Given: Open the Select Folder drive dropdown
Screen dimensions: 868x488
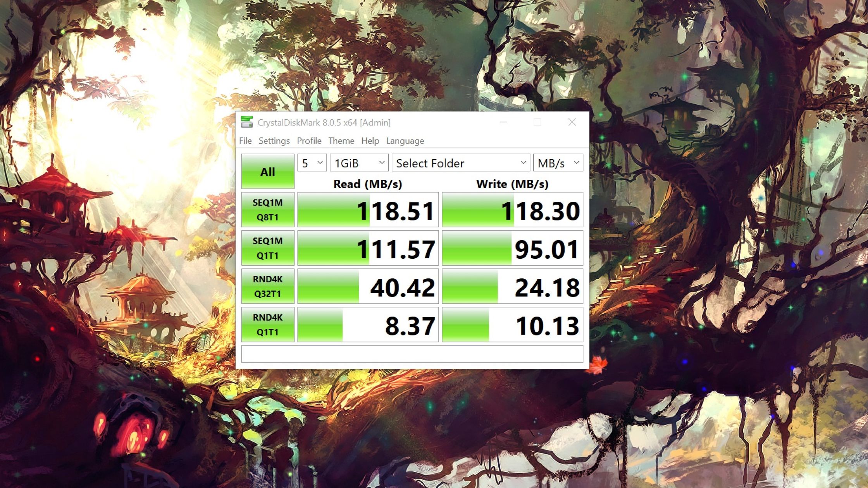Looking at the screenshot, I should click(461, 163).
